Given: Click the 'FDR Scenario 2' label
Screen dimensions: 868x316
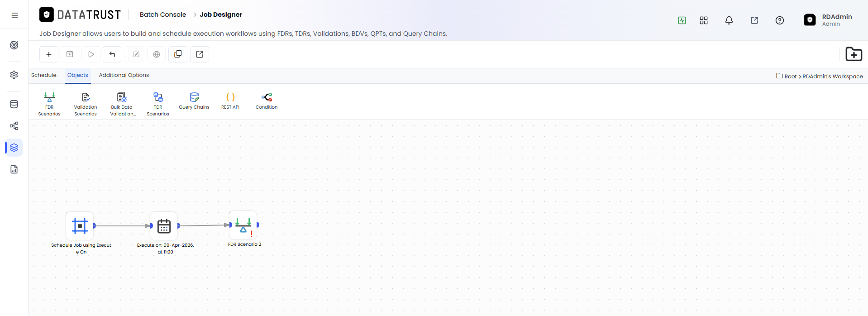Looking at the screenshot, I should tap(244, 244).
